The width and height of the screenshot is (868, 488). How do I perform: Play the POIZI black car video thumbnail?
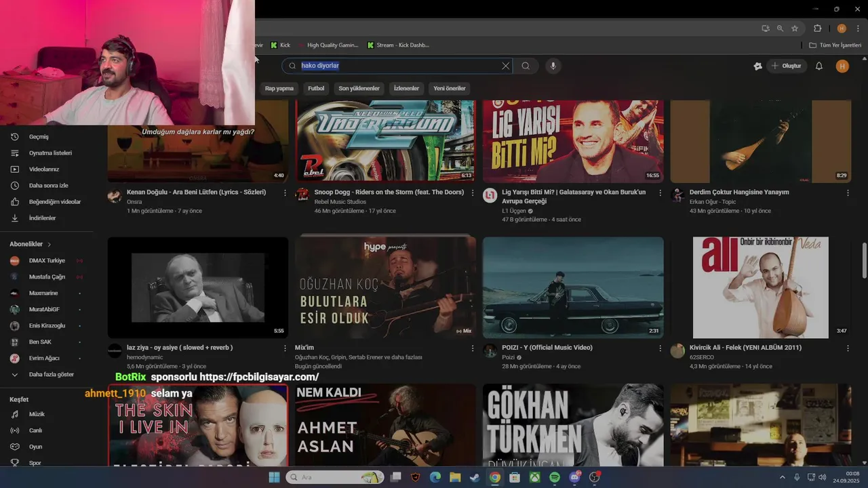573,287
